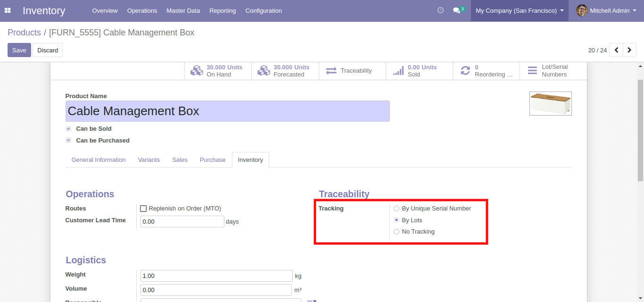Select By Unique Serial Number tracking
This screenshot has height=302, width=644.
pos(396,209)
